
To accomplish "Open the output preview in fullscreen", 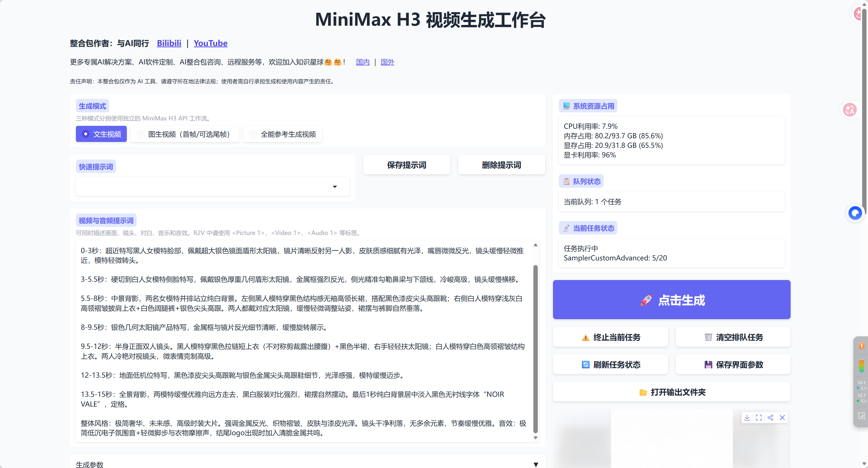I will tap(759, 418).
